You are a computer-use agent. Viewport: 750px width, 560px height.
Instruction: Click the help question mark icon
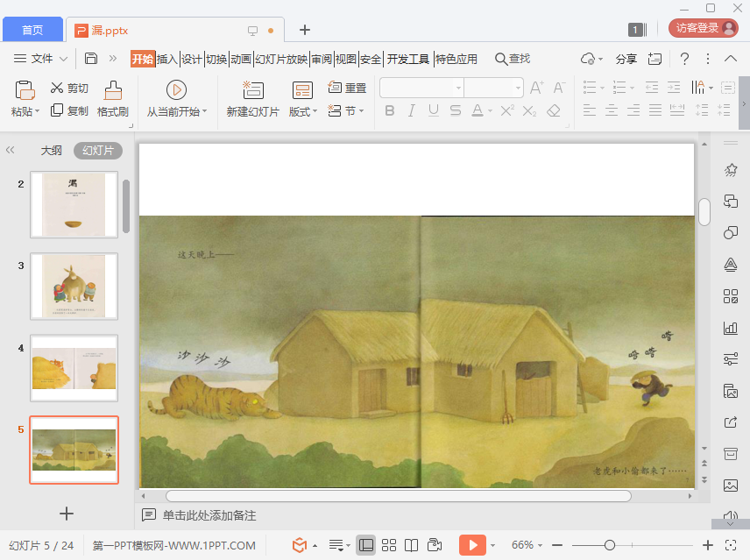pos(684,59)
